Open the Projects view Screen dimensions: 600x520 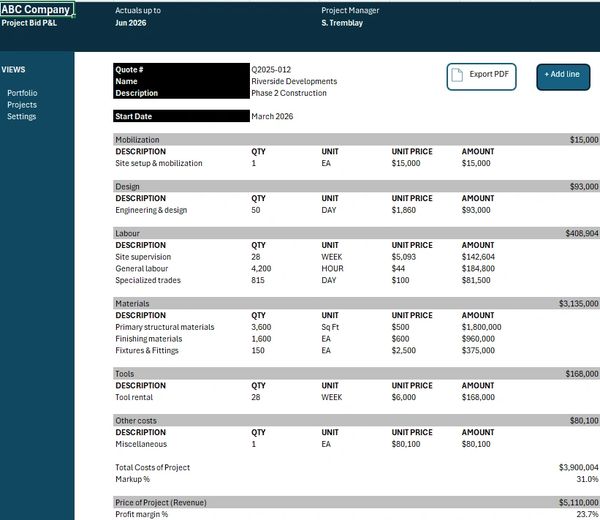[22, 105]
